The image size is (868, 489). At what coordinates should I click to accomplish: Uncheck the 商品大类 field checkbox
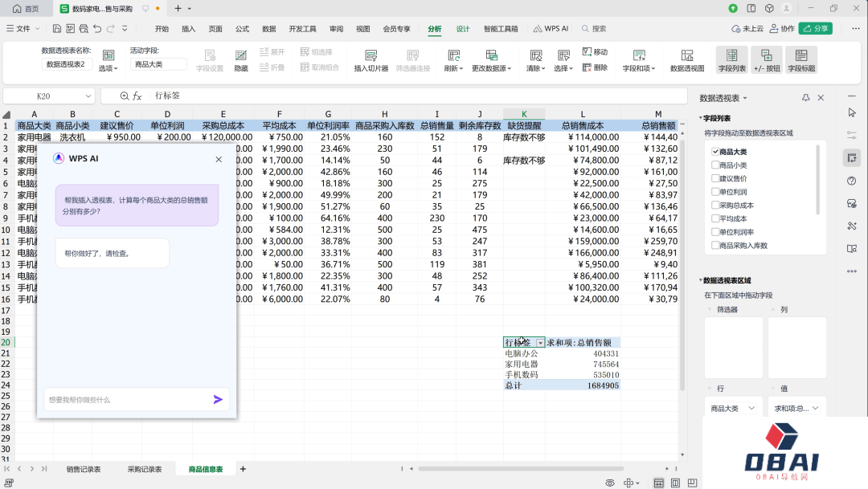coord(715,152)
